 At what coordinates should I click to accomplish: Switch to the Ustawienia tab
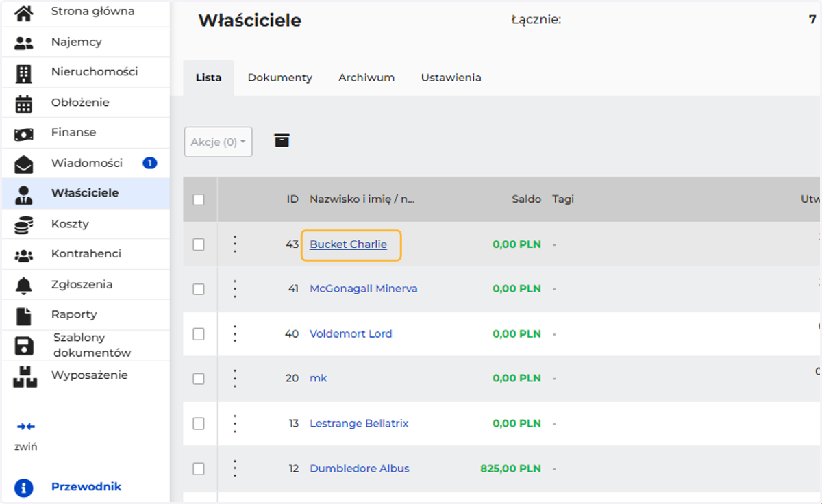tap(451, 78)
